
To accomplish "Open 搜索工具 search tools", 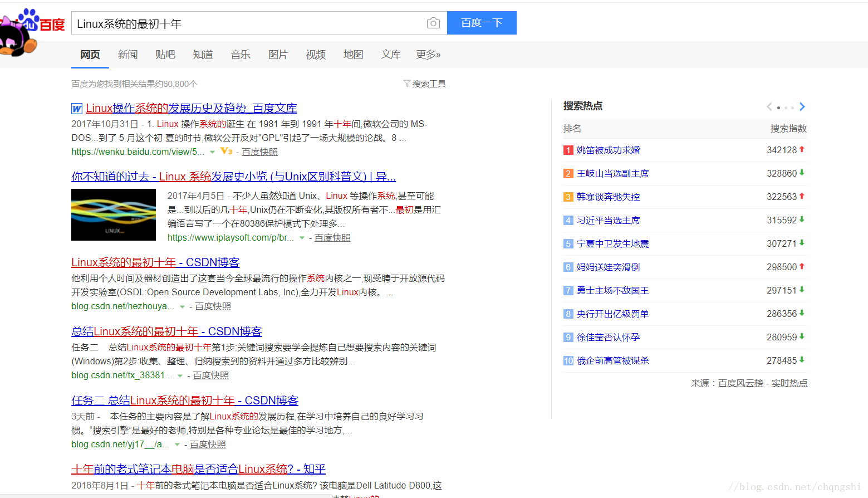I will [x=429, y=84].
